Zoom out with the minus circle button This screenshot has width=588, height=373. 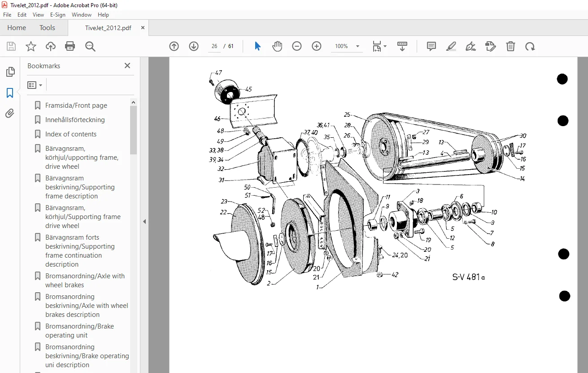pyautogui.click(x=297, y=46)
